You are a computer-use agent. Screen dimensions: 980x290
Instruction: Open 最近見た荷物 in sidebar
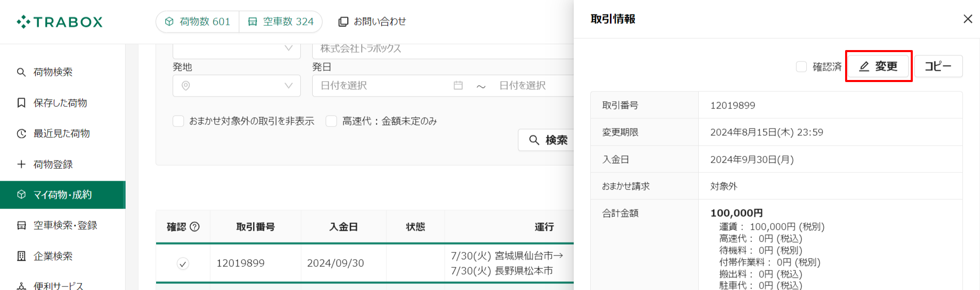point(63,134)
